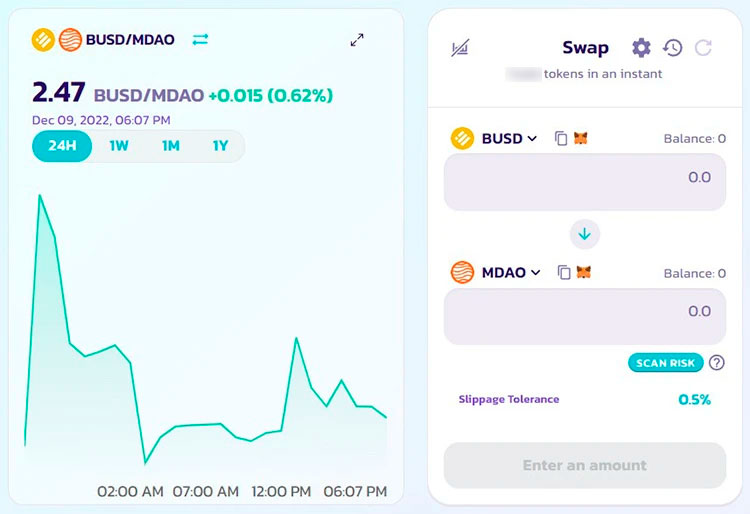
Task: Copy the BUSD token address
Action: click(561, 139)
